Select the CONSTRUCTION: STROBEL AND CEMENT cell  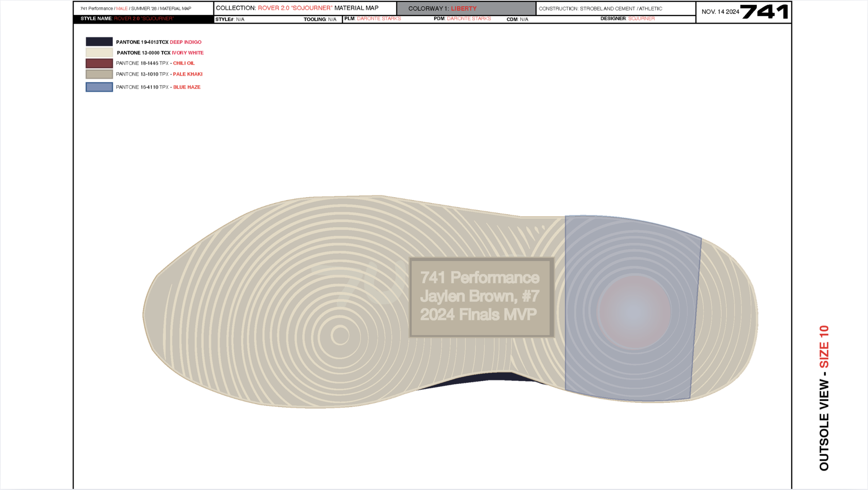[601, 8]
